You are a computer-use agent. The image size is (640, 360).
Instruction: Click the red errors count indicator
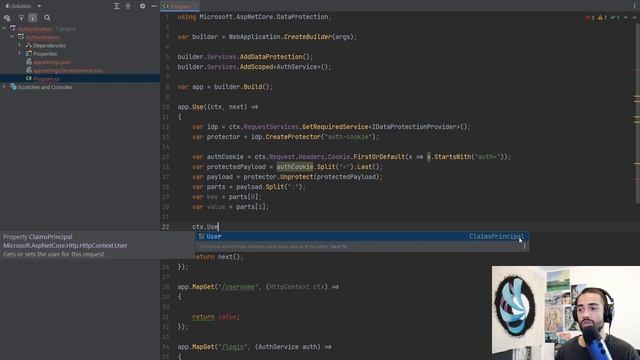(x=590, y=18)
